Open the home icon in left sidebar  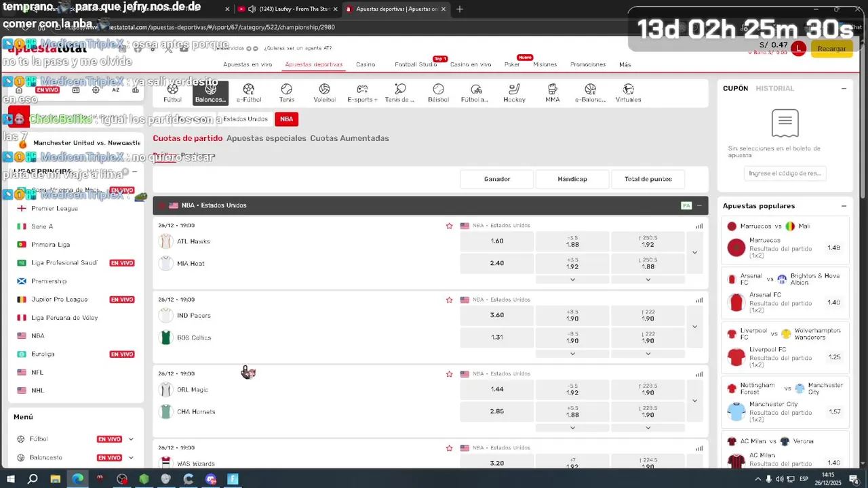click(19, 89)
